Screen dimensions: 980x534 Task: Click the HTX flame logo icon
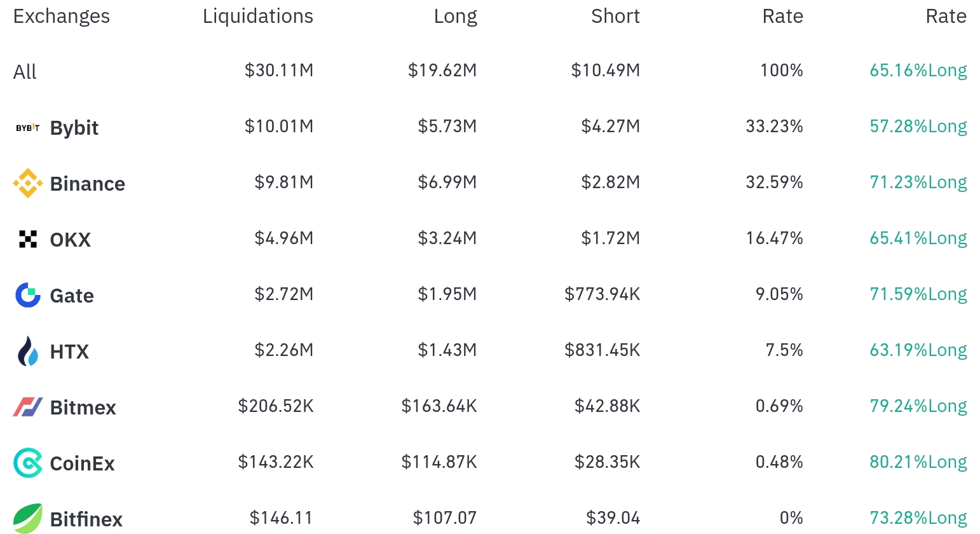(28, 351)
